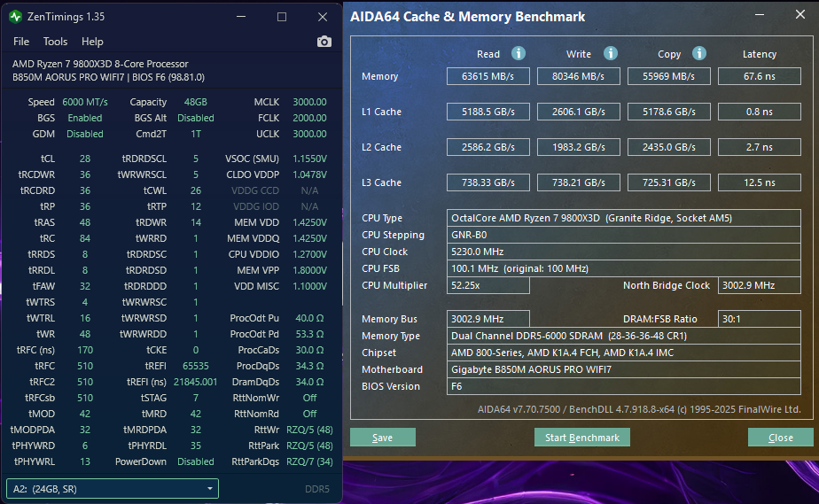The width and height of the screenshot is (819, 504).
Task: Click the tRFC (ns) value 170
Action: 84,350
